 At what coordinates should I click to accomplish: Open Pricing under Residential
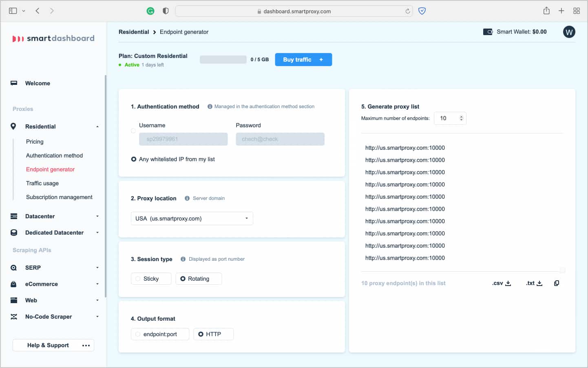[x=35, y=142]
